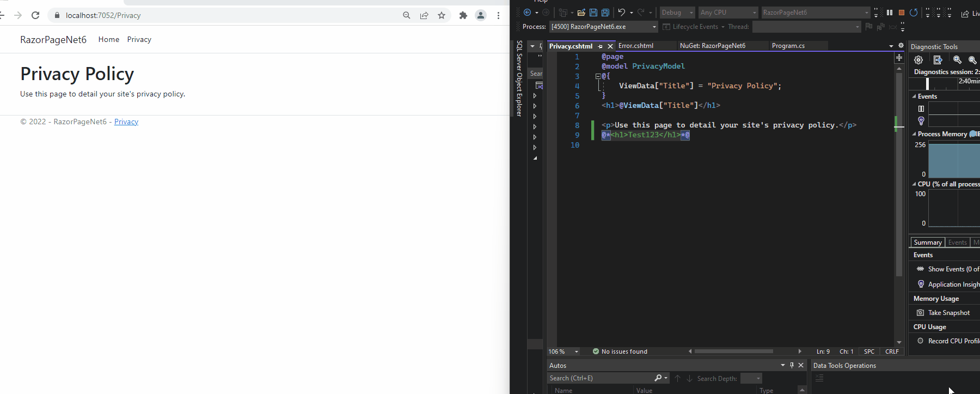The height and width of the screenshot is (394, 980).
Task: Navigate backward in Visual Studio
Action: (x=527, y=13)
